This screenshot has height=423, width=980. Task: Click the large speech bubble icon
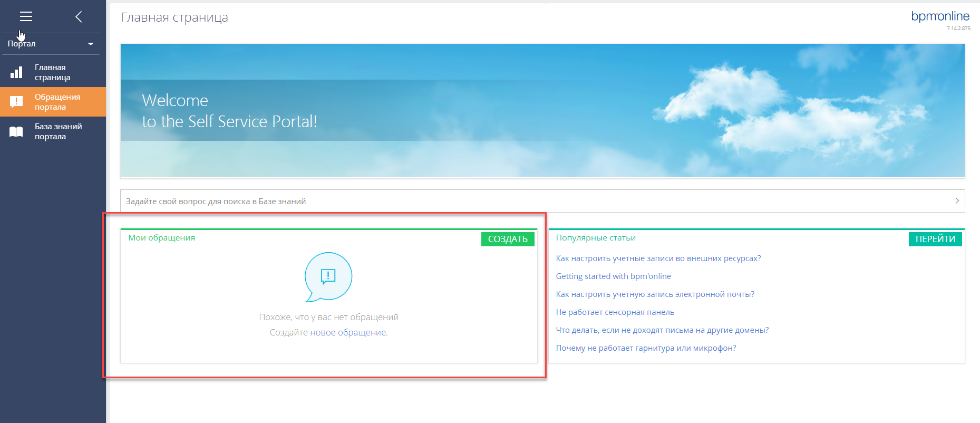click(328, 277)
